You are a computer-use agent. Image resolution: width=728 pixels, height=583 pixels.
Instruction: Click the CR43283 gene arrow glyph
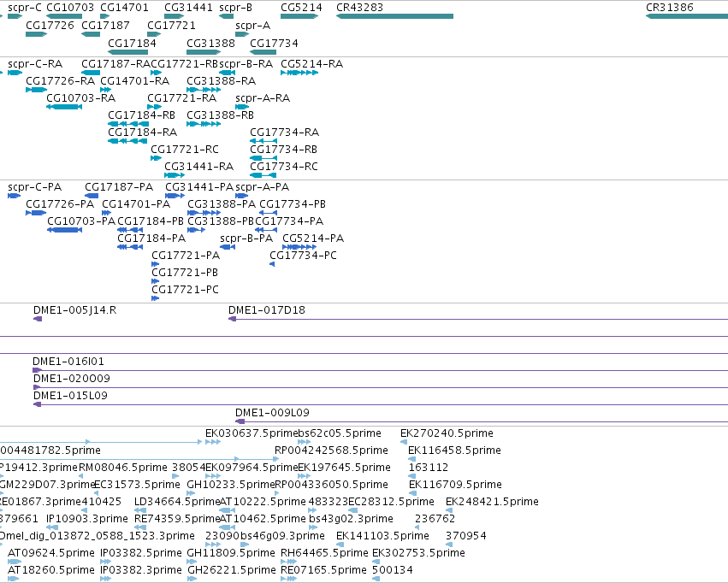point(394,16)
